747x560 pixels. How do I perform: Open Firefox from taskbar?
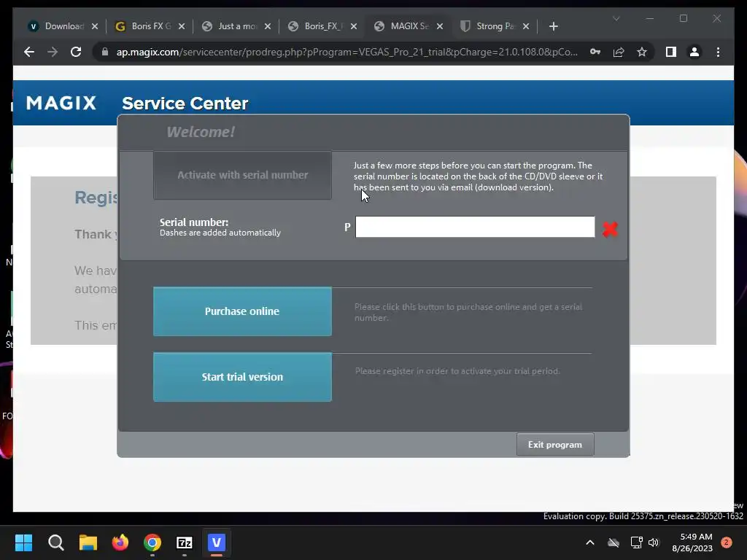pos(120,542)
